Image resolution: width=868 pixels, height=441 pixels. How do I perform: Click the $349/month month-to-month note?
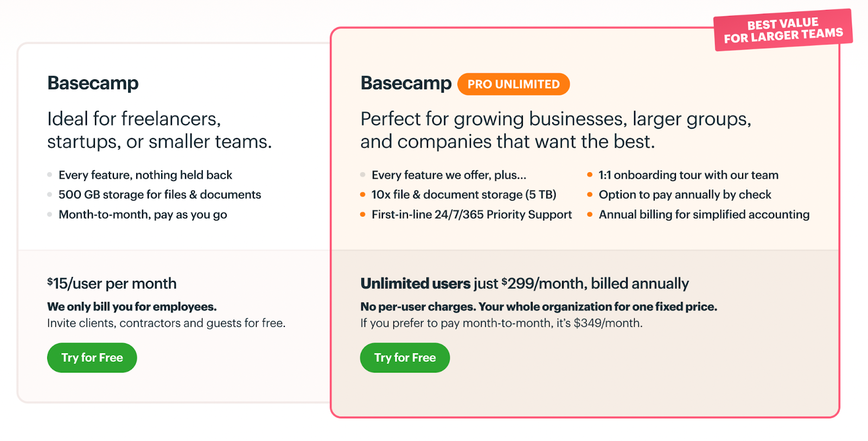501,323
